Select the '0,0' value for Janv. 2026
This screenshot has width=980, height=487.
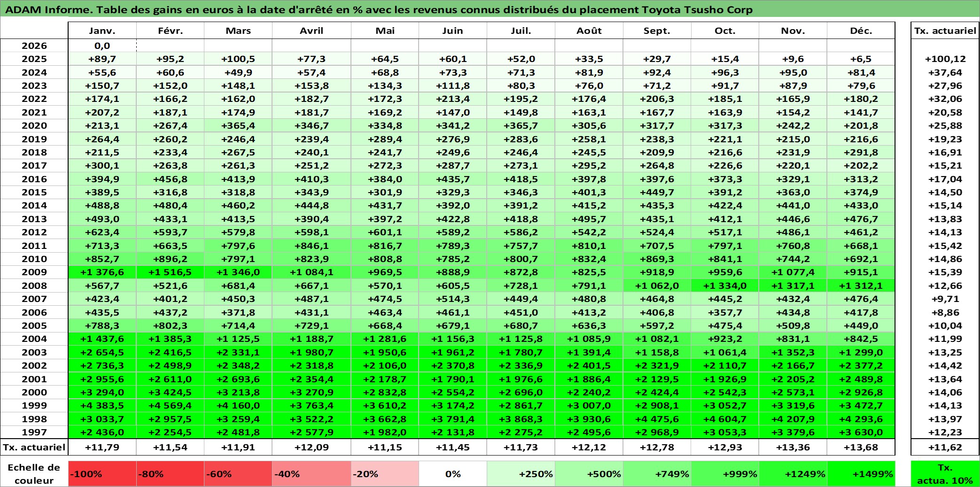[102, 46]
